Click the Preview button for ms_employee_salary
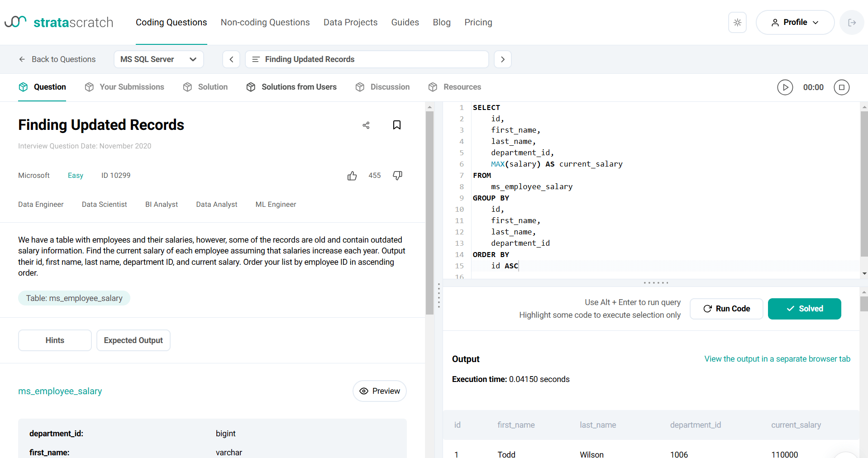868x458 pixels. click(x=380, y=391)
